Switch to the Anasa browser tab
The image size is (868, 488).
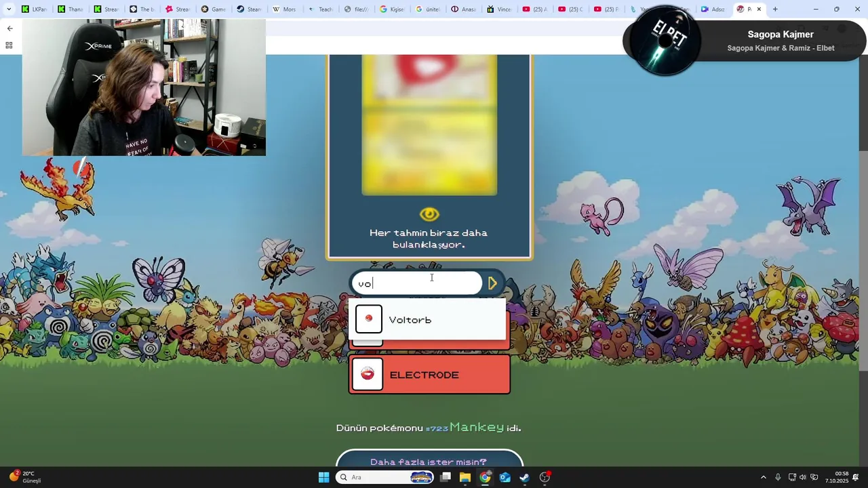click(464, 9)
